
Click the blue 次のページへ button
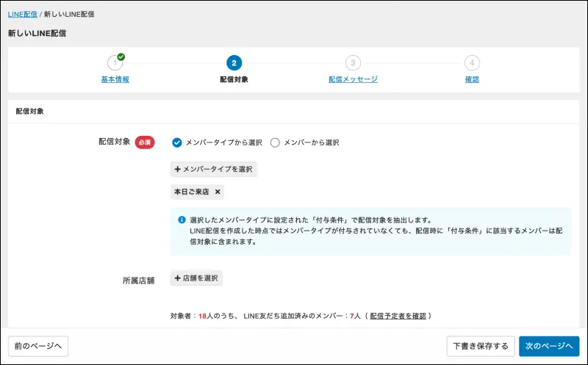pos(549,346)
